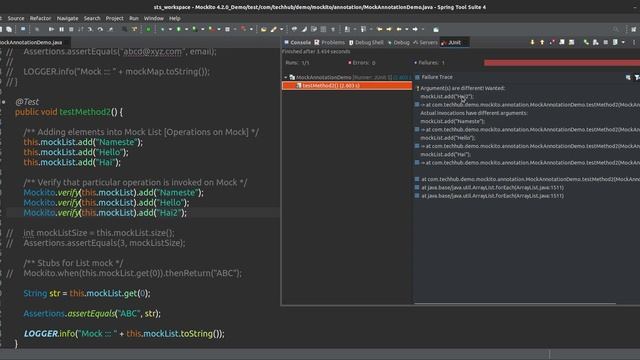This screenshot has width=640, height=360.
Task: Click the Suspend (pause) debug icon
Action: (61, 29)
